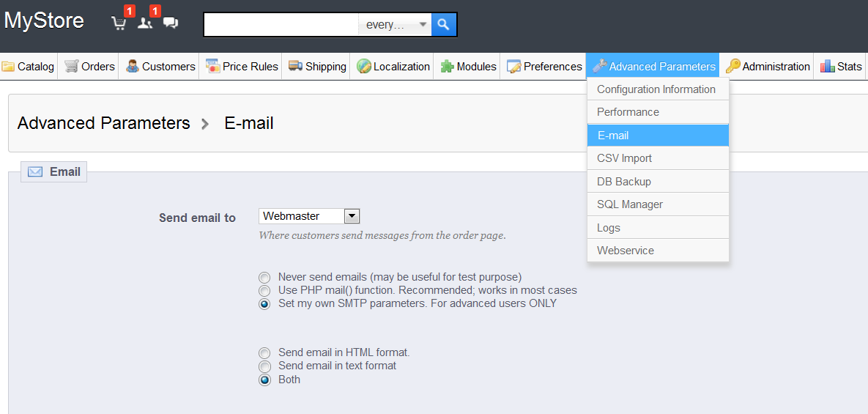Click the shopping cart orders icon
Image resolution: width=868 pixels, height=414 pixels.
click(x=119, y=23)
